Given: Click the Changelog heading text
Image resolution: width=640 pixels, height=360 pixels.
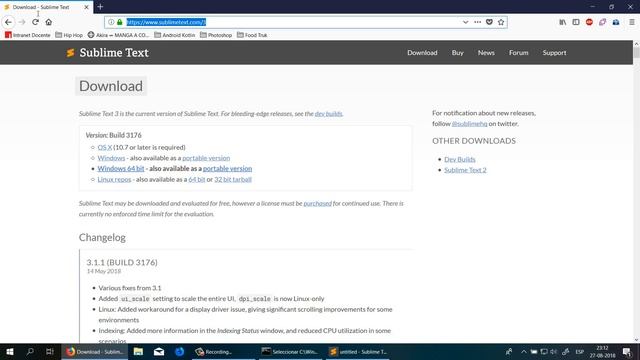Looking at the screenshot, I should (102, 238).
